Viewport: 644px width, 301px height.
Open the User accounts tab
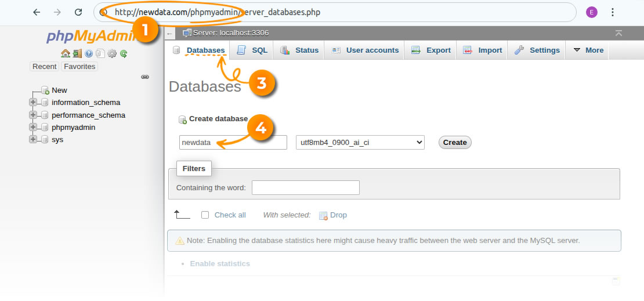pyautogui.click(x=365, y=50)
